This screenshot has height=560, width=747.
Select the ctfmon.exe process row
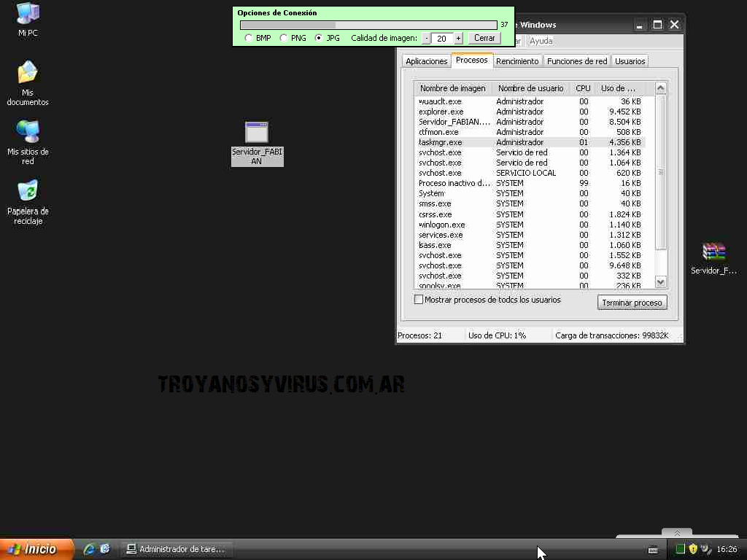tap(530, 132)
